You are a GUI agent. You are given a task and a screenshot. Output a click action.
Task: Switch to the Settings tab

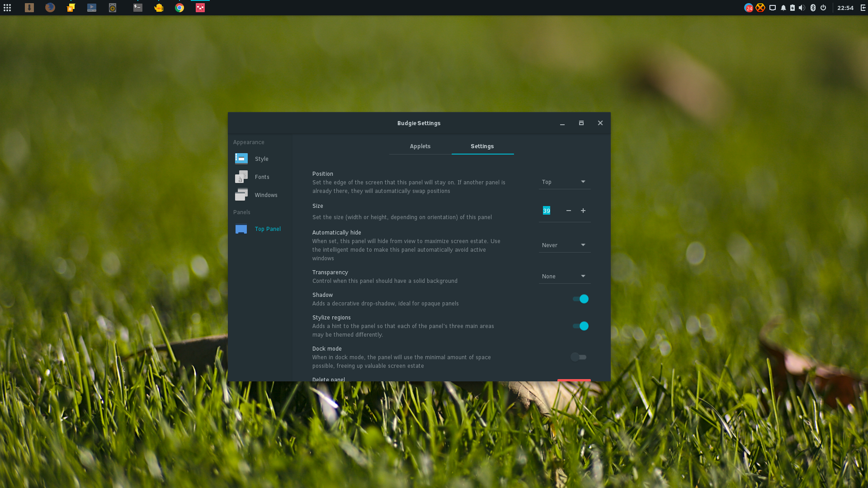tap(482, 146)
